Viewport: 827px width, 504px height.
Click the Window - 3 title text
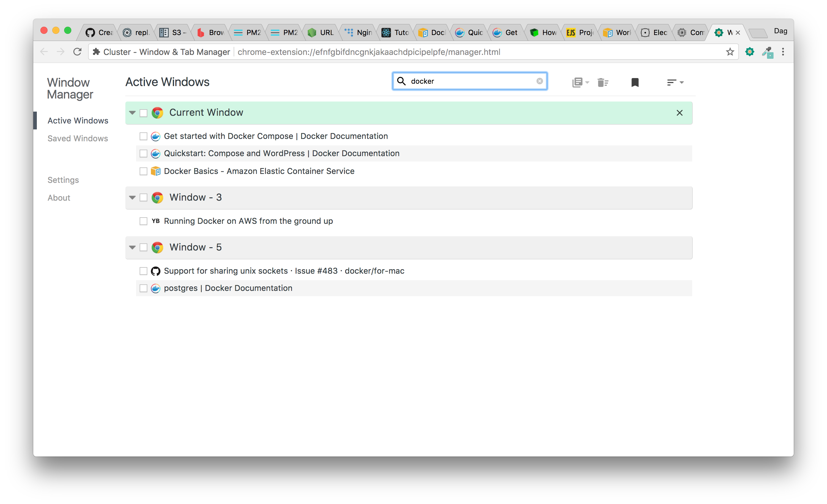pyautogui.click(x=195, y=197)
